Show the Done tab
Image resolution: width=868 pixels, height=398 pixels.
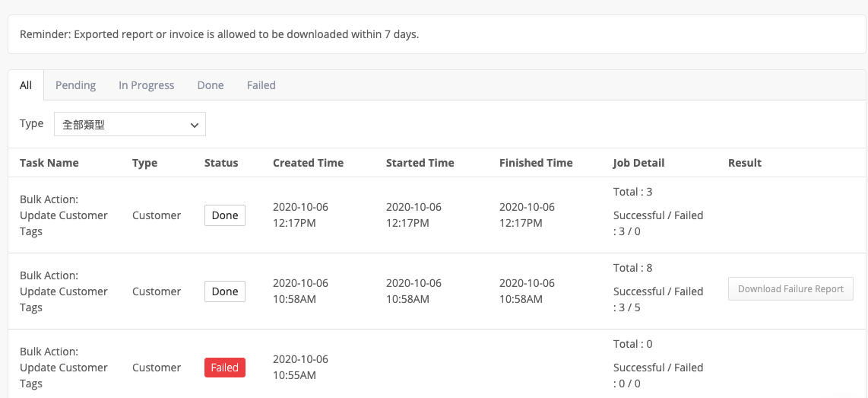(211, 85)
